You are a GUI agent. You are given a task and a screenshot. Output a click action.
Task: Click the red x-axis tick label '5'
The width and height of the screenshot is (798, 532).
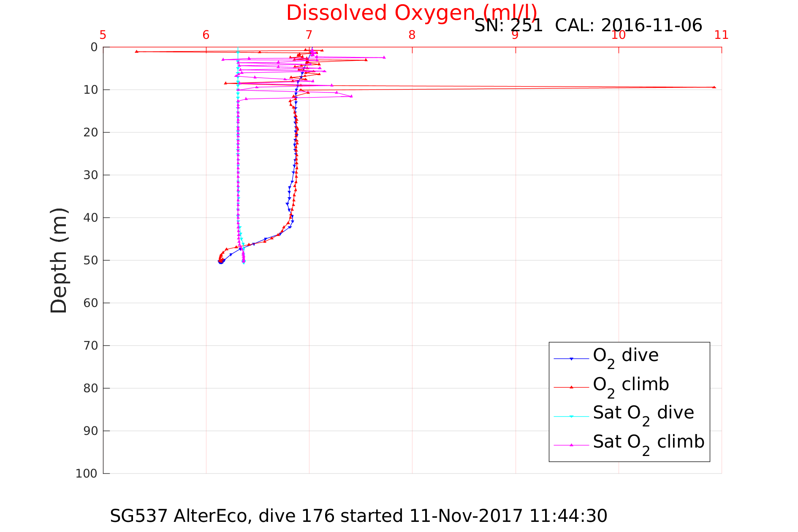(x=103, y=35)
